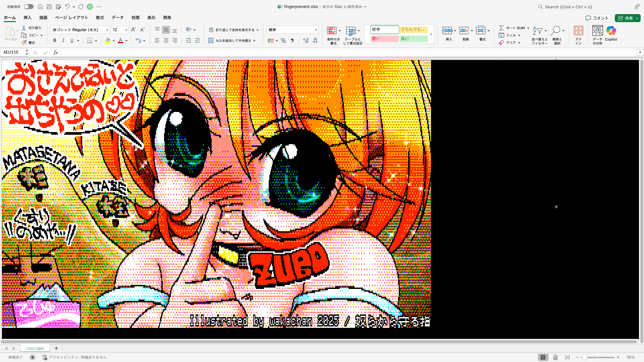Image resolution: width=644 pixels, height=362 pixels.
Task: Click the 切り取り cut button
Action: click(32, 28)
